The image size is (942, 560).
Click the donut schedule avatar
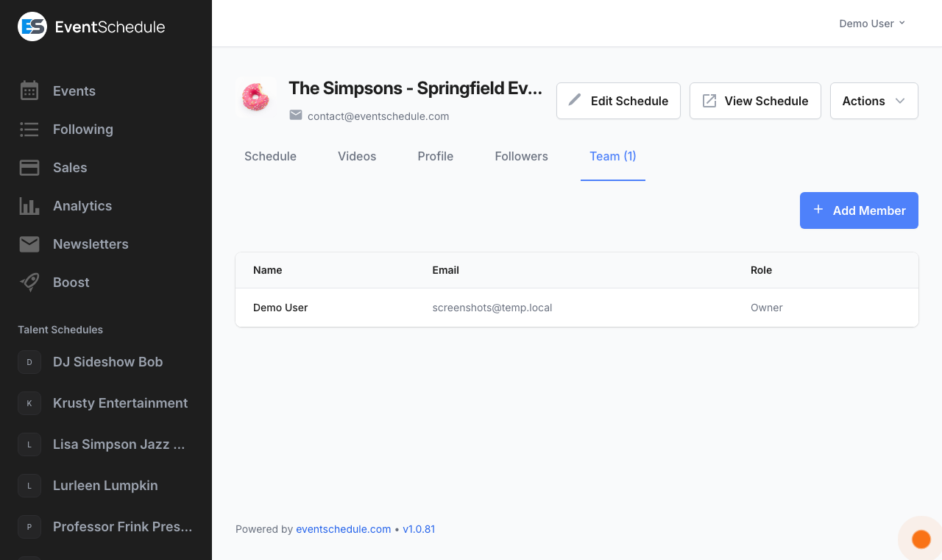pyautogui.click(x=256, y=98)
